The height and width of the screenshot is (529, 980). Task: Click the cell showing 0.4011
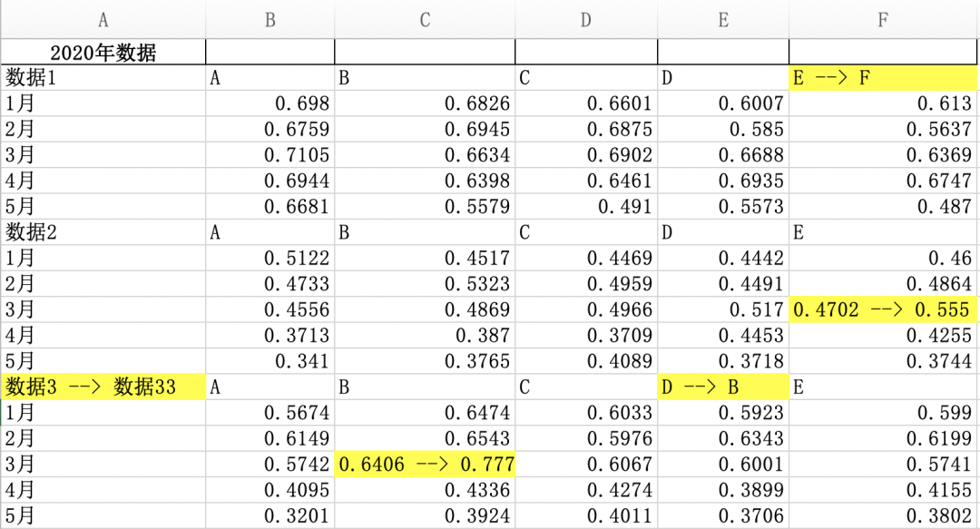[586, 516]
